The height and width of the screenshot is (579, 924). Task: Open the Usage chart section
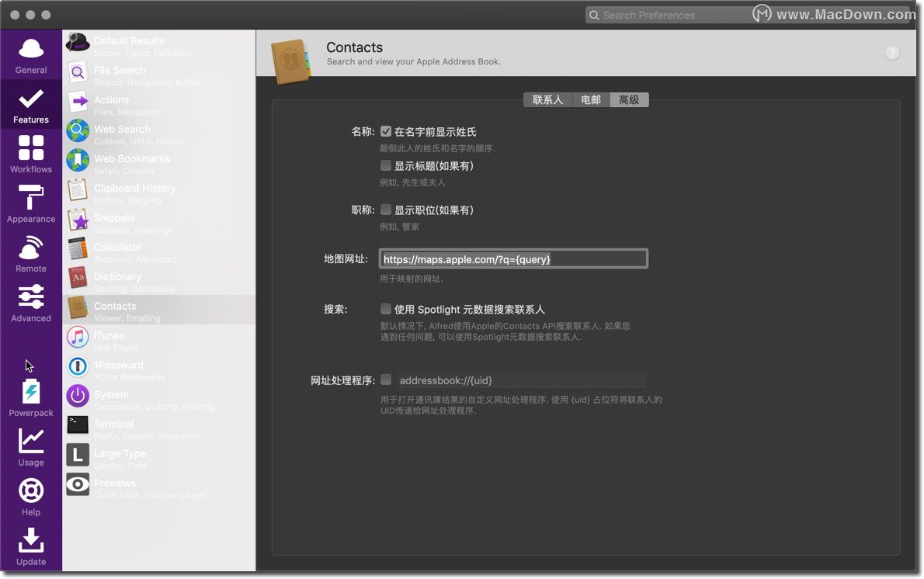(x=30, y=448)
